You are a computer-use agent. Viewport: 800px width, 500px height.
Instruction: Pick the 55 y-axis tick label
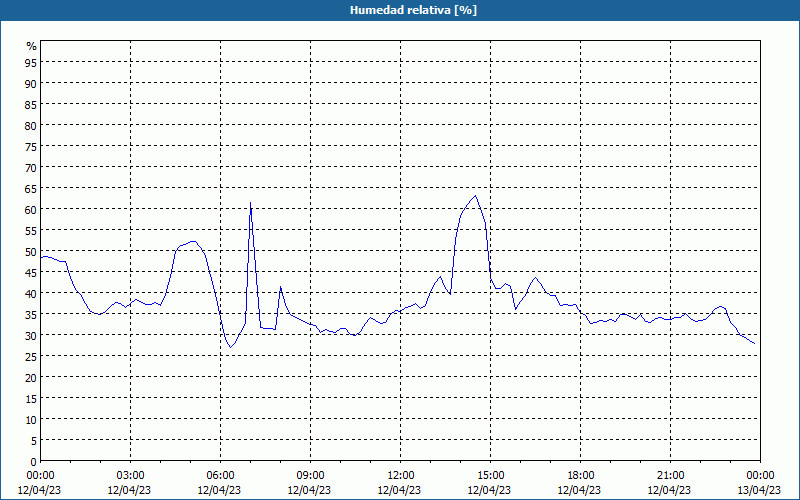click(31, 231)
